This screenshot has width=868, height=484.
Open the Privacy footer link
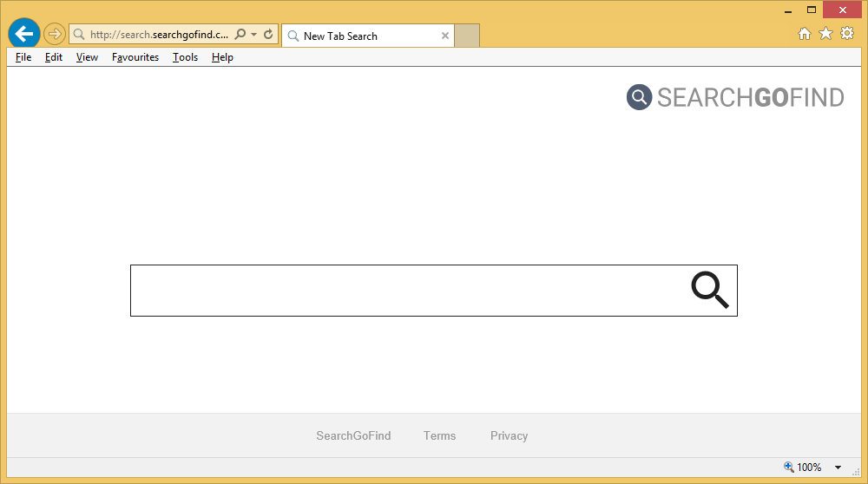[509, 435]
